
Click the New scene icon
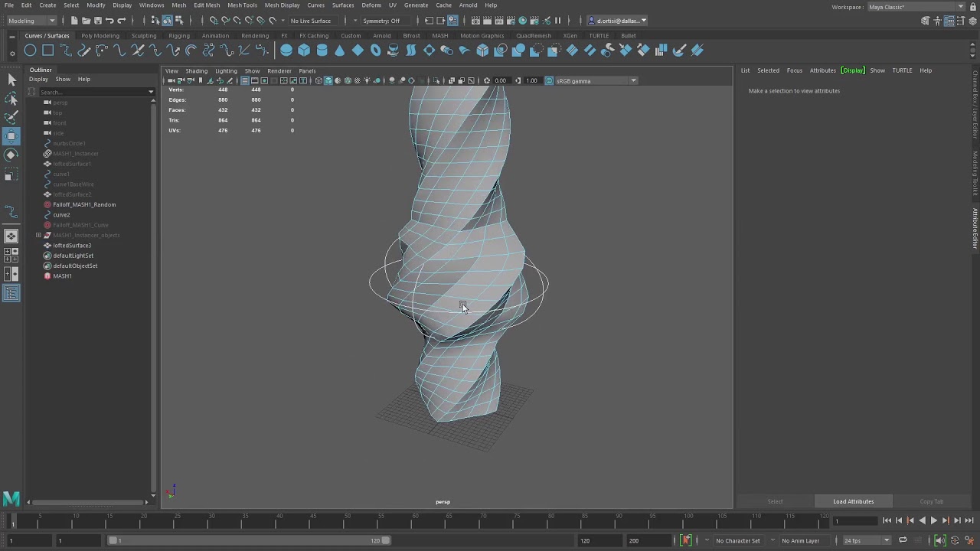pos(74,21)
